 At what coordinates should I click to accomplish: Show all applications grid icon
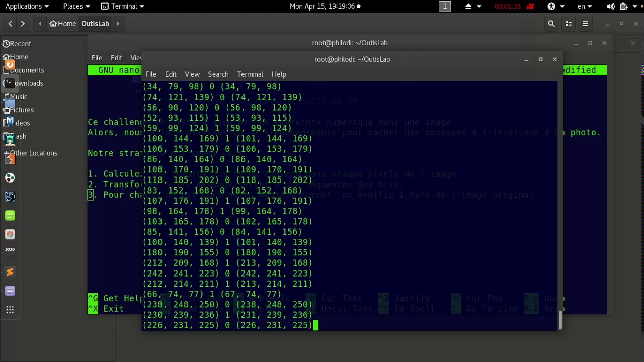coord(10,310)
